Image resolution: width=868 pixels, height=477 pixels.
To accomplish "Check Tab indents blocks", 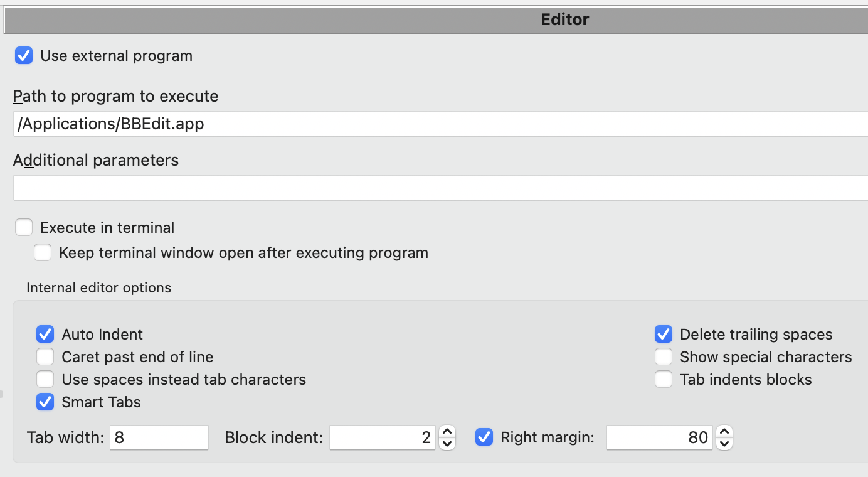I will pyautogui.click(x=663, y=379).
